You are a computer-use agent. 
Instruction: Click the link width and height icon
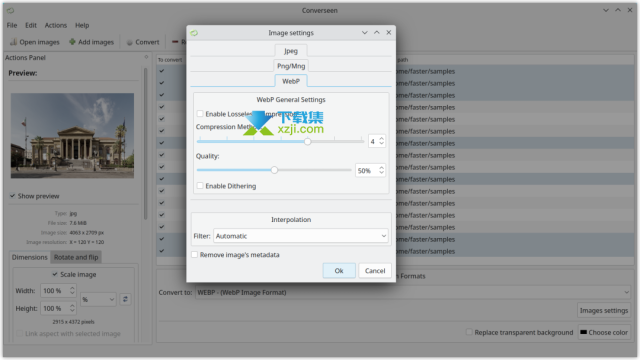125,299
